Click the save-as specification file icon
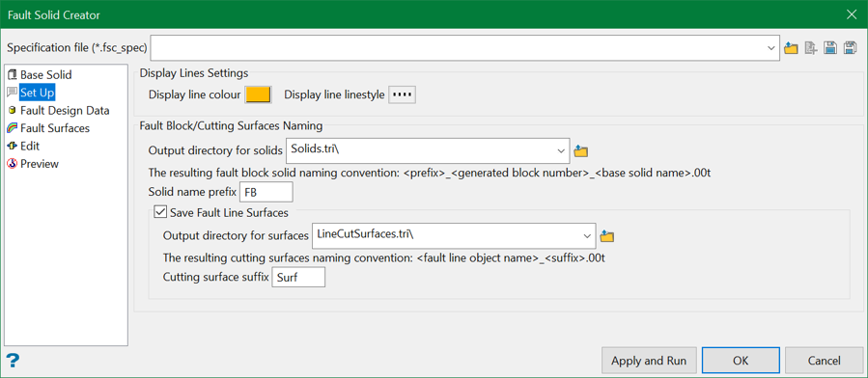 click(x=850, y=48)
